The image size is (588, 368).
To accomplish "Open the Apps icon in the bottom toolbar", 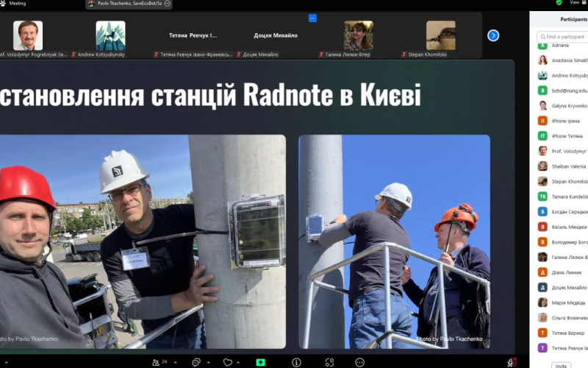I will click(329, 362).
